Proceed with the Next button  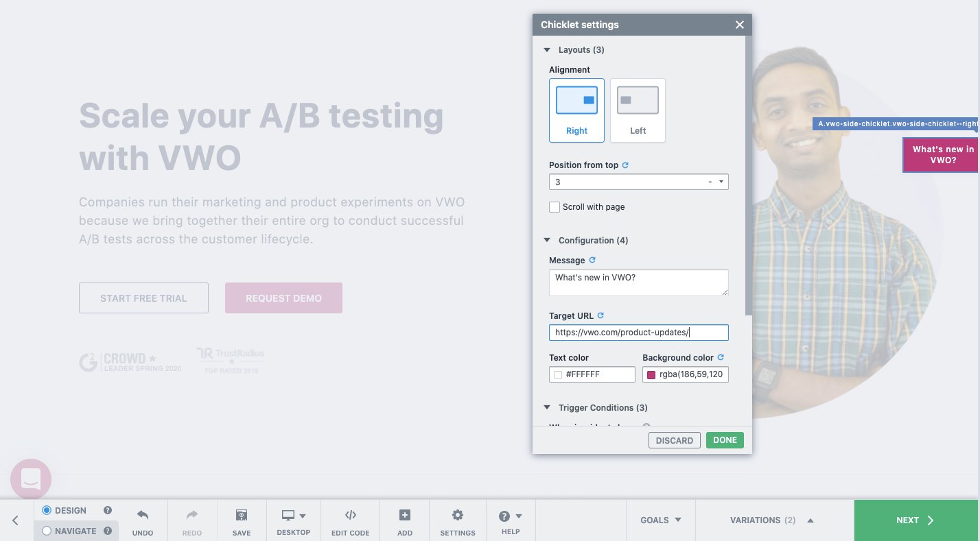(x=917, y=520)
